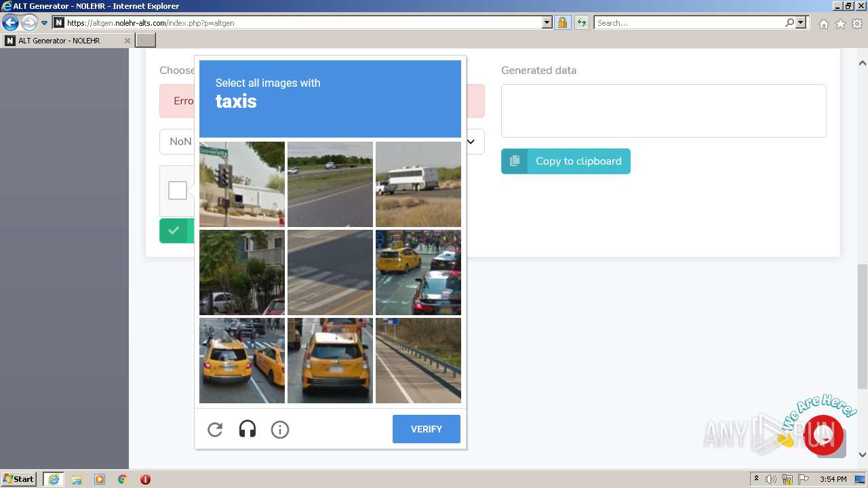Refresh the page with the green arrows icon
Image resolution: width=868 pixels, height=488 pixels.
point(582,23)
